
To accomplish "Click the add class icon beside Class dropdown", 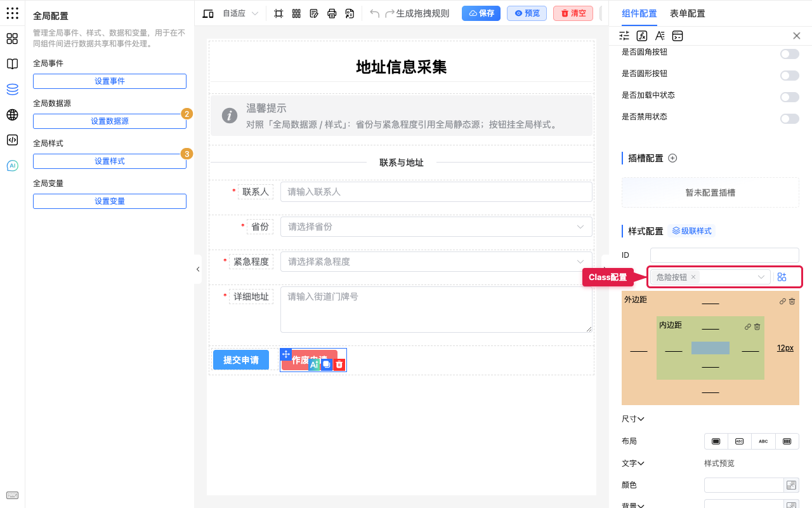I will (782, 277).
